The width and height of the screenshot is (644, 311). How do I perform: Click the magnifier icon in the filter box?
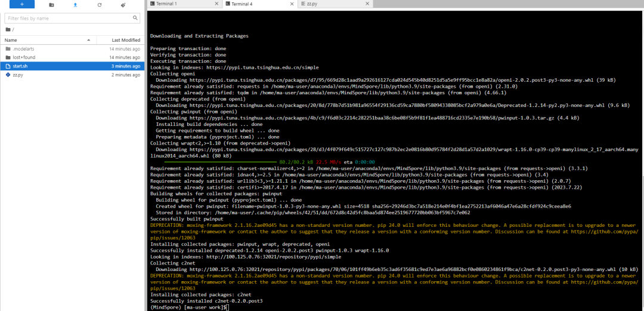click(135, 18)
